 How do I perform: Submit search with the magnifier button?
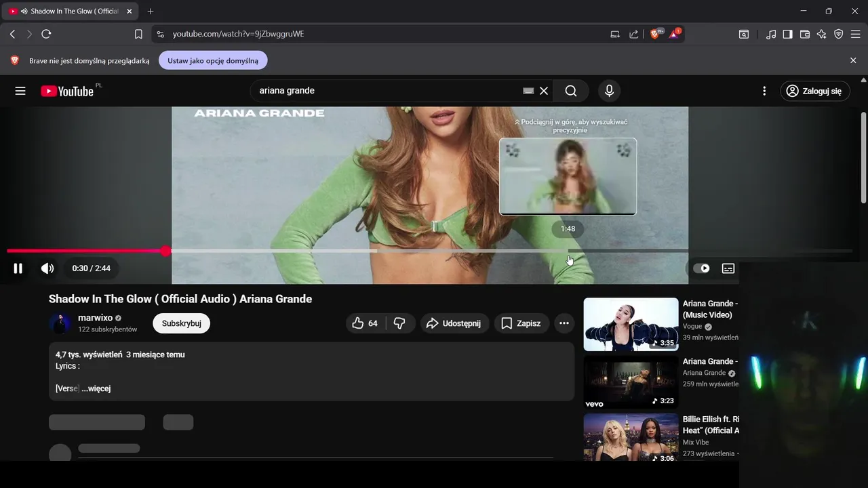click(x=571, y=91)
